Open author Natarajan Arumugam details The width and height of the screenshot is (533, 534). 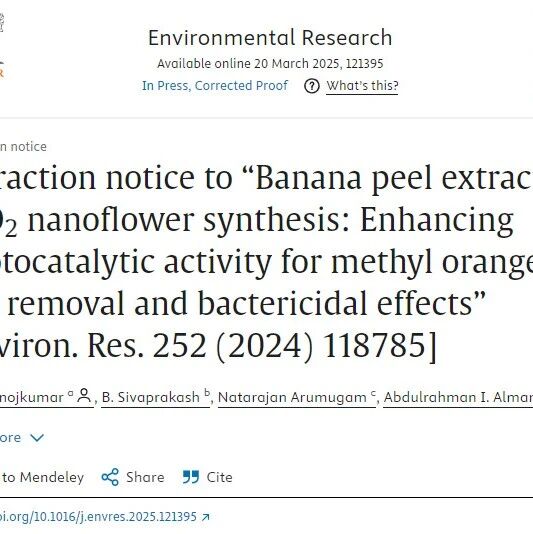point(297,397)
